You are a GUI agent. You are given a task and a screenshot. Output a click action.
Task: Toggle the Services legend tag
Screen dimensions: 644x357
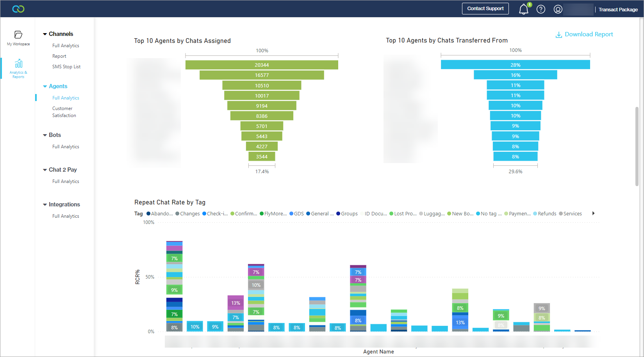pos(570,214)
